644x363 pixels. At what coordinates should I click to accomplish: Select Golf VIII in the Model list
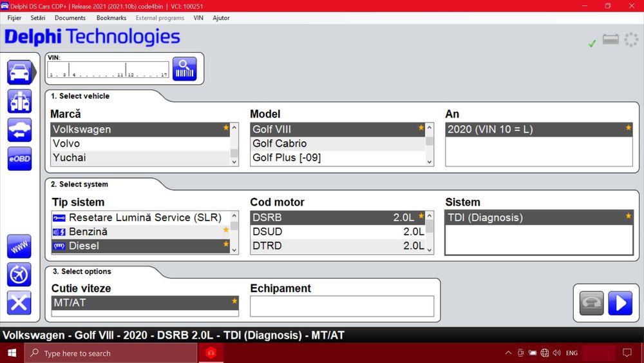click(x=337, y=130)
